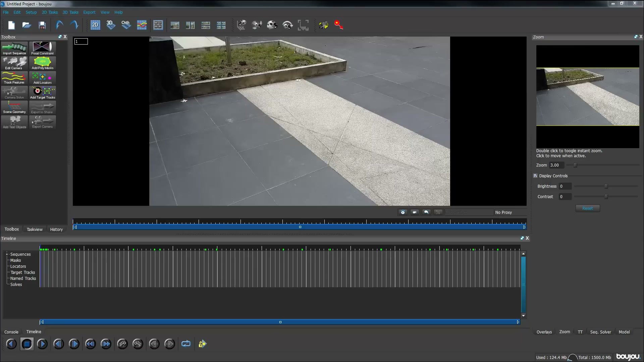This screenshot has width=644, height=362.
Task: Switch to 3D view mode icon
Action: point(111,25)
